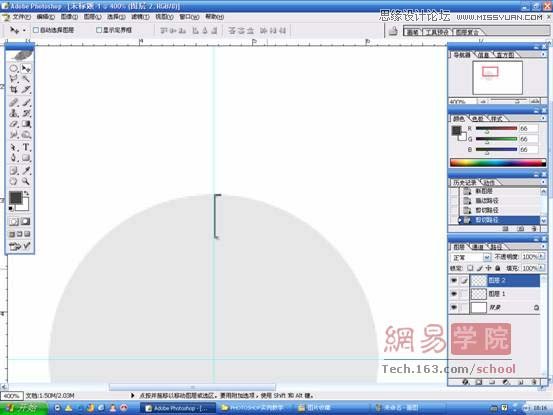Viewport: 553px width, 415px height.
Task: Toggle lock position in Layers panel
Action: [x=488, y=268]
